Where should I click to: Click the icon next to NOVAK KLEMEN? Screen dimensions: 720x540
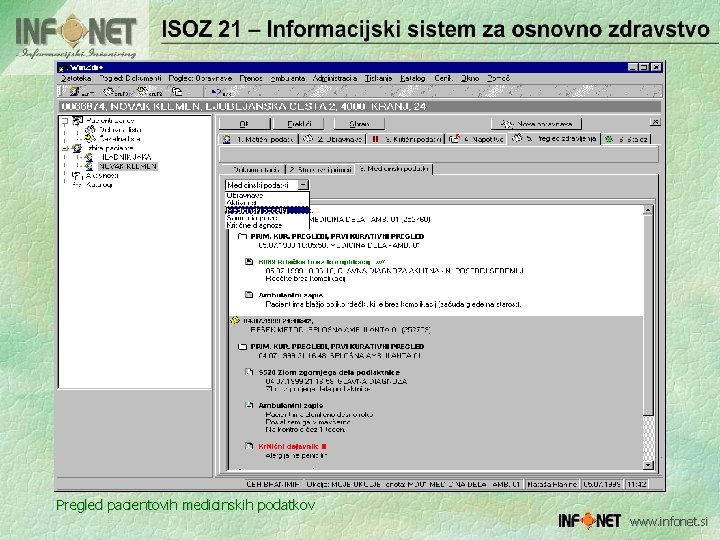pyautogui.click(x=89, y=166)
